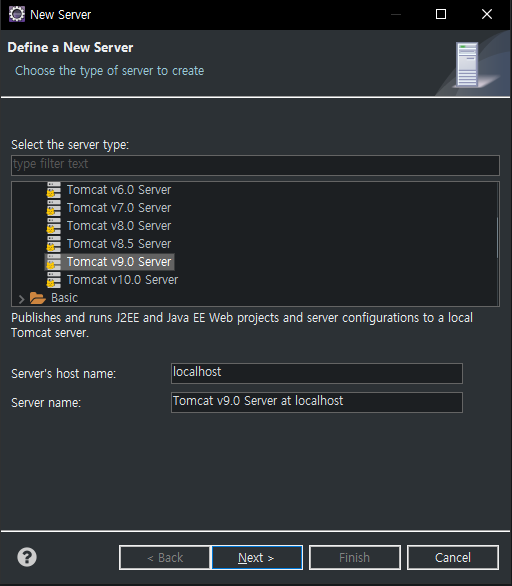Focus the Server's host name field
This screenshot has width=512, height=586.
click(x=317, y=373)
